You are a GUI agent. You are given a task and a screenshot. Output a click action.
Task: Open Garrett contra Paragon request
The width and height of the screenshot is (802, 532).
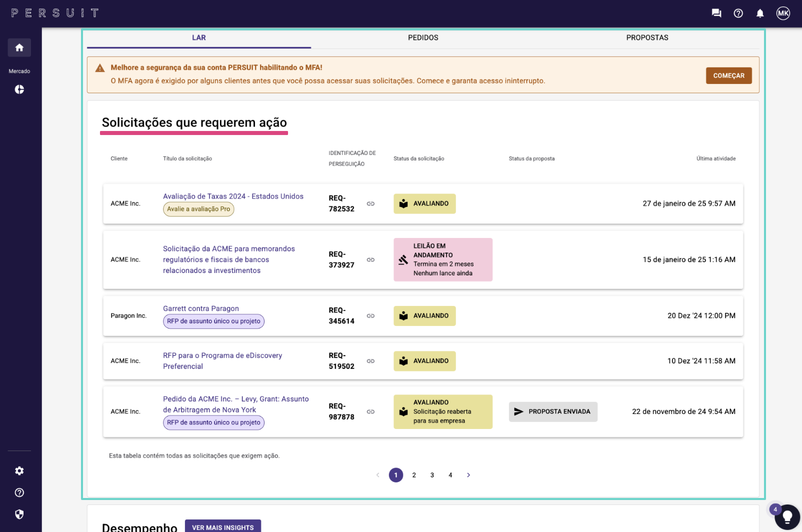(201, 308)
